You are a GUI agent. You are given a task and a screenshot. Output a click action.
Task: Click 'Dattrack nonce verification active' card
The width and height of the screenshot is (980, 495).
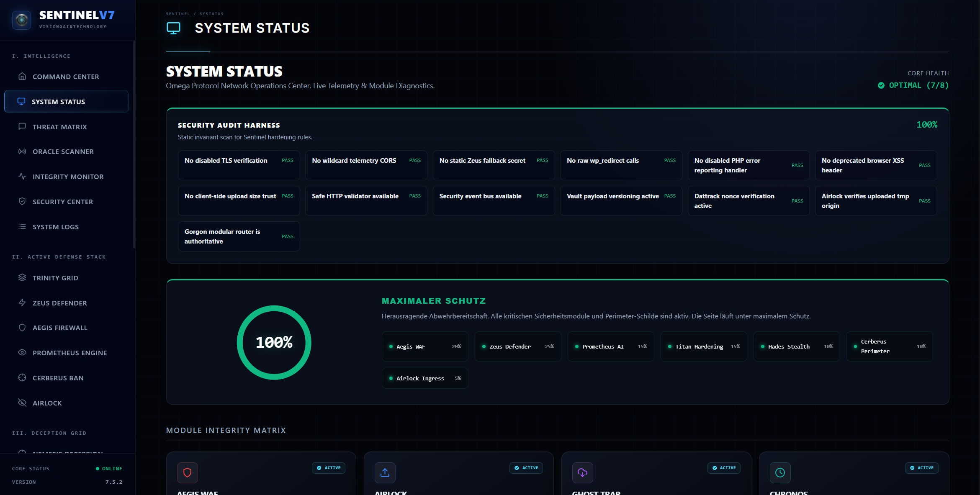[x=749, y=201]
